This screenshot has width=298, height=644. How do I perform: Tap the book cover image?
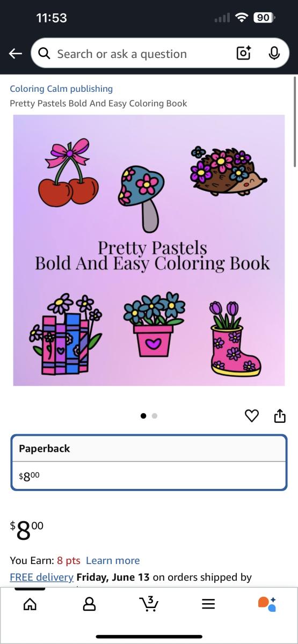[149, 250]
